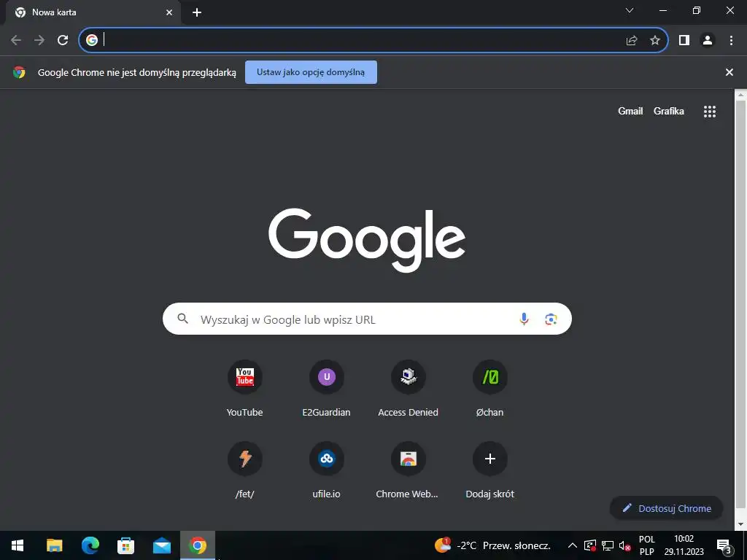Screen dimensions: 747x560
Task: Open Chrome's three-dot menu
Action: (x=731, y=41)
